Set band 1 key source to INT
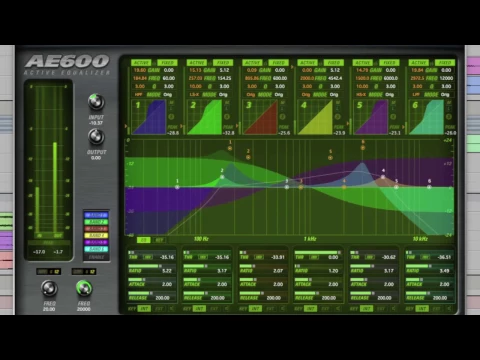The height and width of the screenshot is (360, 480). [144, 309]
